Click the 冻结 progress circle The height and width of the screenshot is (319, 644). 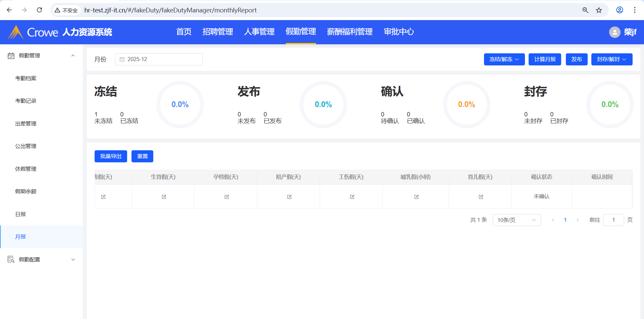[180, 105]
